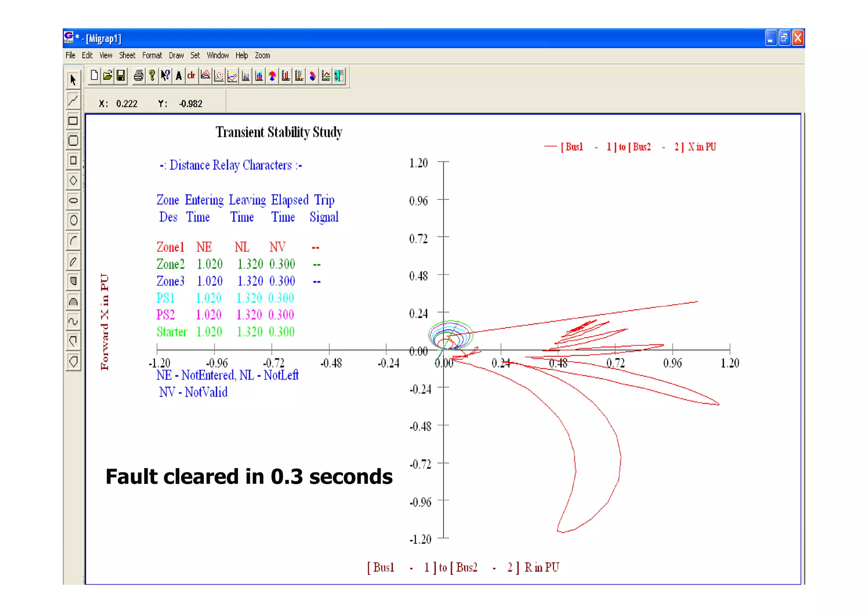Click the pointer-with-question-mark context help icon
This screenshot has width=868, height=613.
(165, 76)
